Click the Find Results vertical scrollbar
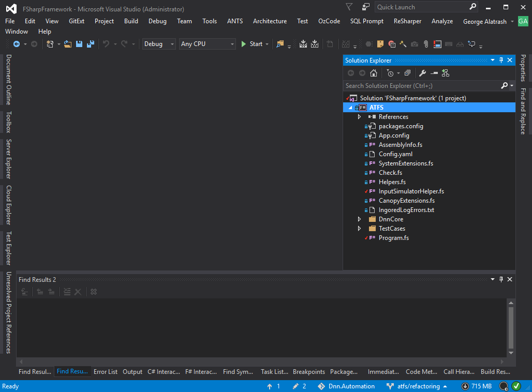Screen dimensions: 532x392 coord(511,328)
